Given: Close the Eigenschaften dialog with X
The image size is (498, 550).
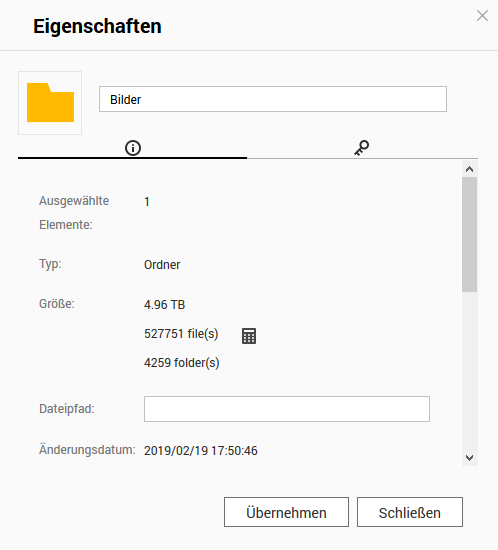Looking at the screenshot, I should (x=483, y=16).
